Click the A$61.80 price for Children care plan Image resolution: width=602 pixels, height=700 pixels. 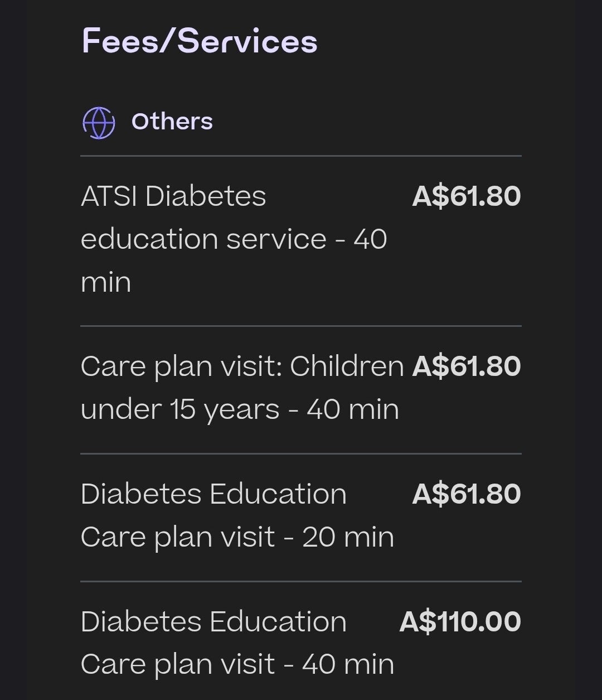click(467, 366)
